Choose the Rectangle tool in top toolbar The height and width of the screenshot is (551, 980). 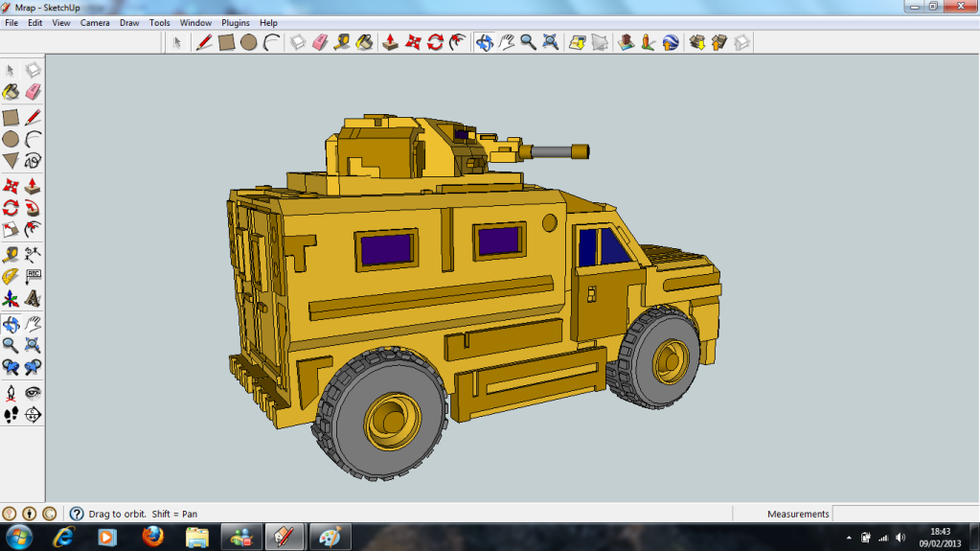(226, 42)
